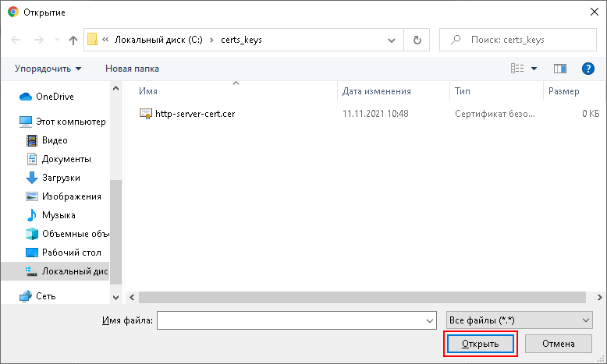Viewport: 607px width, 364px height.
Task: Click the navigation pane scrollbar thumb
Action: [115, 232]
